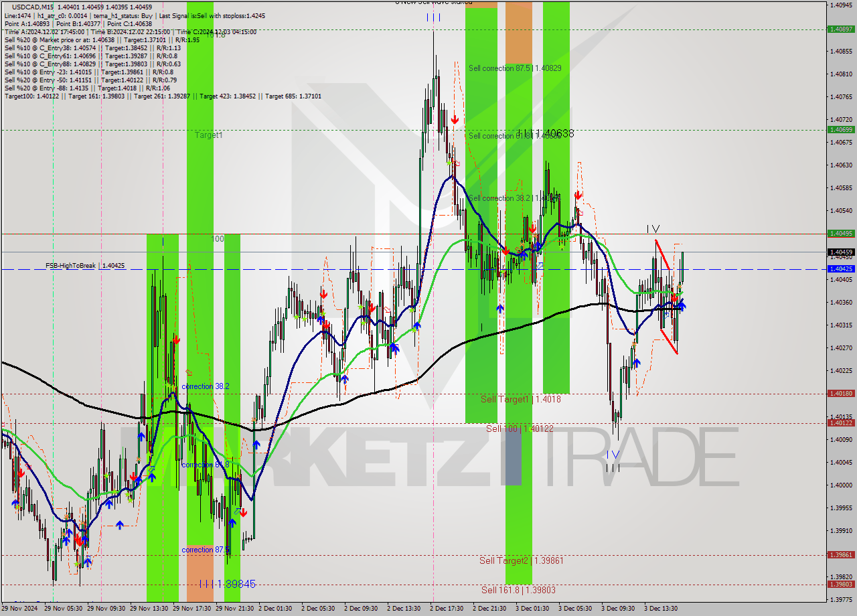Click the blue 'correction 87.5' label
857x616 pixels.
click(206, 550)
